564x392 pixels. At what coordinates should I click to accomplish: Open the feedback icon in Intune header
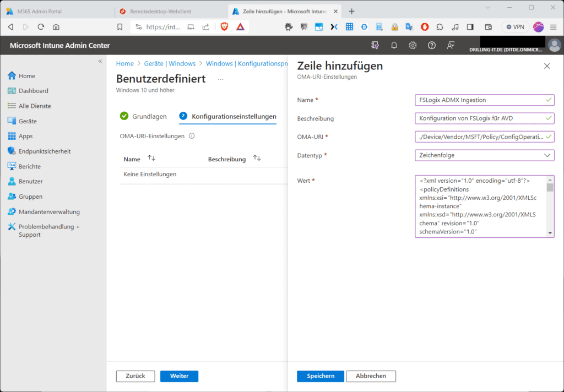pos(451,45)
